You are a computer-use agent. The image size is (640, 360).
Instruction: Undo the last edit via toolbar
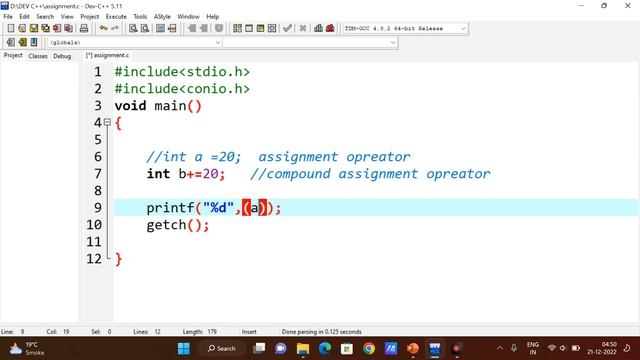103,28
